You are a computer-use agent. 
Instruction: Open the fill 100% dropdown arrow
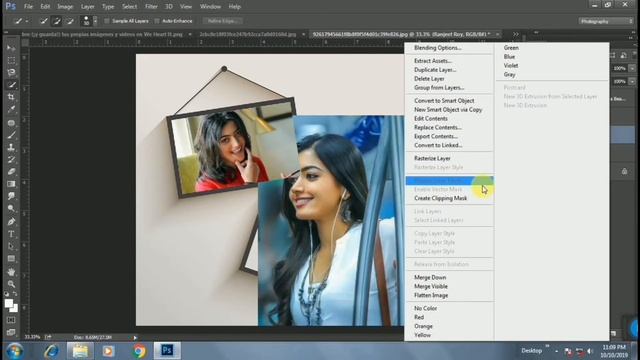[x=632, y=81]
